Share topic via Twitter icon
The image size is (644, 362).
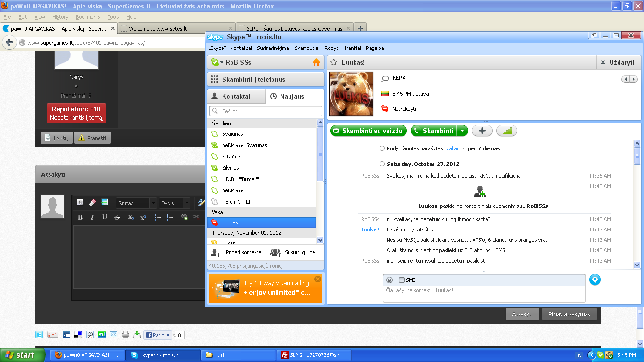(x=40, y=335)
